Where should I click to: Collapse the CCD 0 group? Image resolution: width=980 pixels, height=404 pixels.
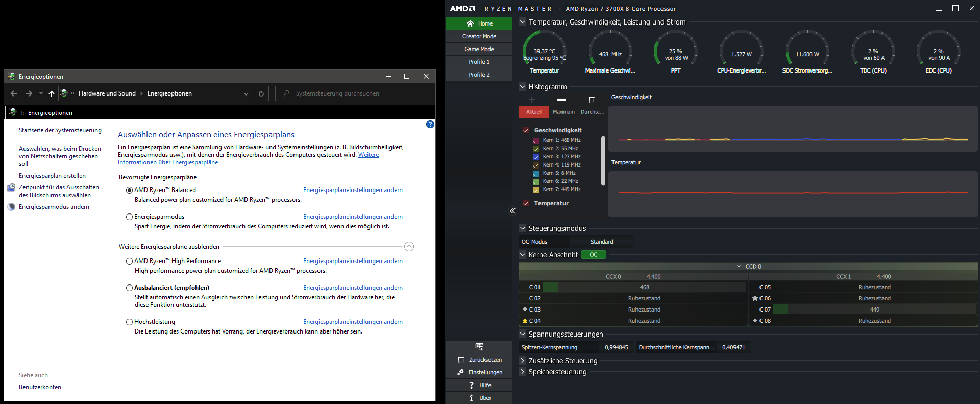tap(739, 267)
